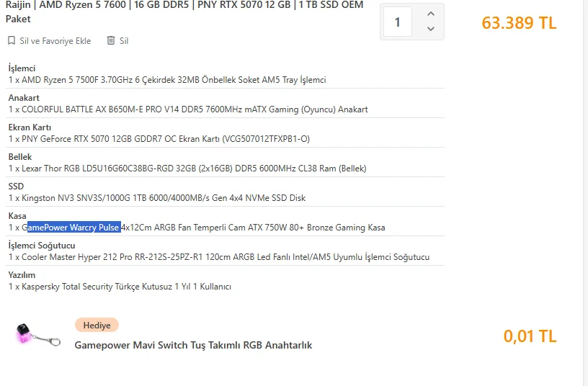Viewport: 588px width, 386px height.
Task: Click the Kasa heading
Action: tap(17, 216)
